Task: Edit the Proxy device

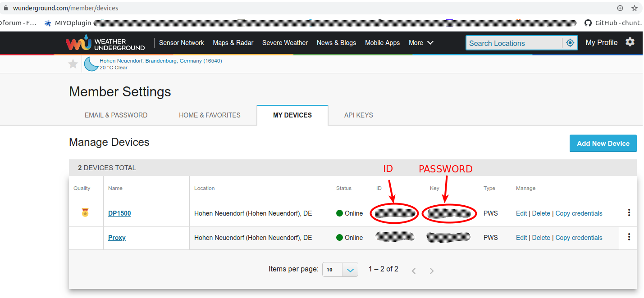Action: pyautogui.click(x=521, y=238)
